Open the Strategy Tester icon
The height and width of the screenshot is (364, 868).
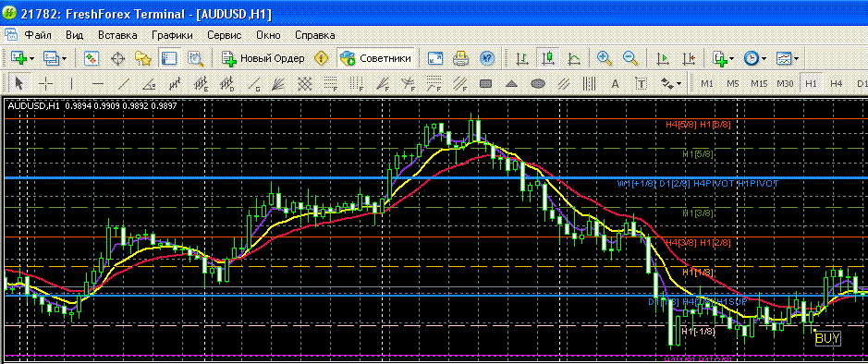click(x=195, y=58)
